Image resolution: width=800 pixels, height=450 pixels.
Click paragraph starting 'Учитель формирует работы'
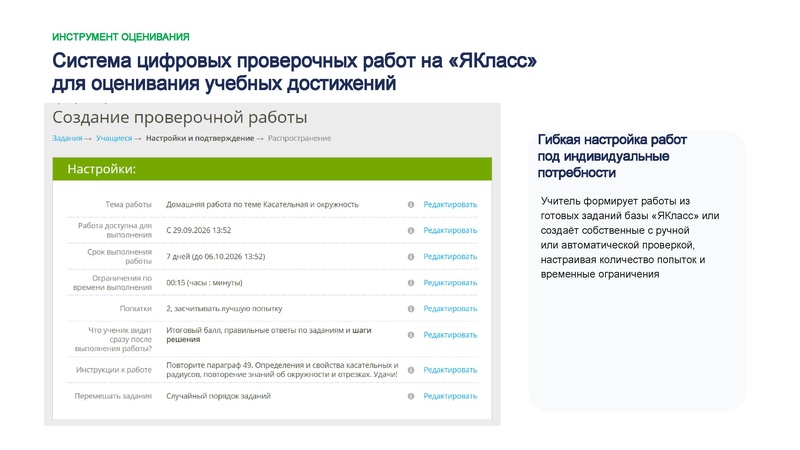point(630,237)
